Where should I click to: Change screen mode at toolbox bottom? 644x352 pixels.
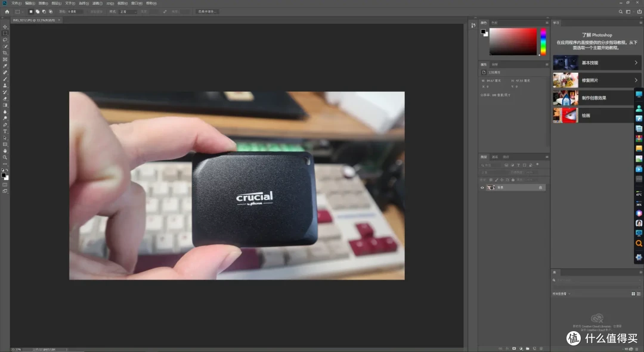[5, 191]
